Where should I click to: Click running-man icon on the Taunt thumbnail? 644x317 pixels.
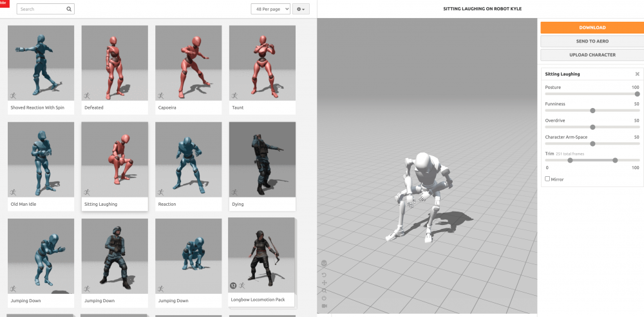tap(234, 96)
